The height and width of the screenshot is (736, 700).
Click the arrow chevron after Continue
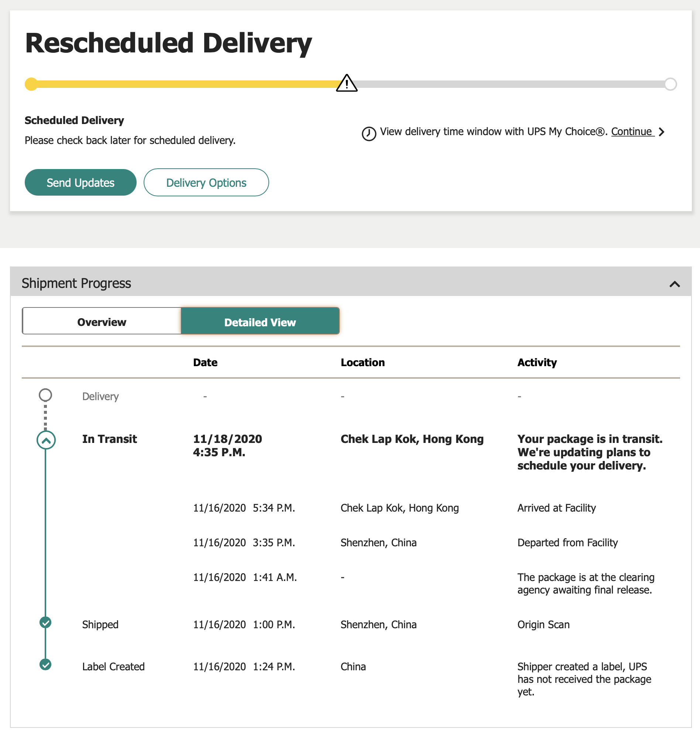coord(661,132)
